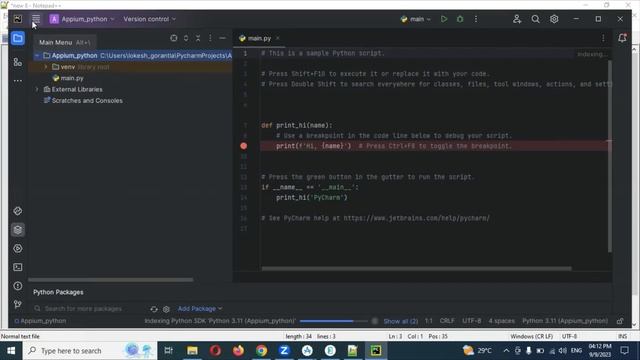This screenshot has width=640, height=360.
Task: Open the Git version control sidebar icon
Action: (x=18, y=304)
